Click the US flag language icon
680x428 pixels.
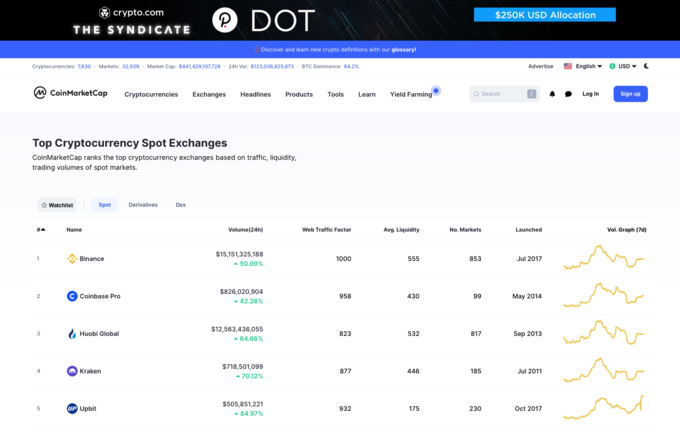click(x=568, y=66)
